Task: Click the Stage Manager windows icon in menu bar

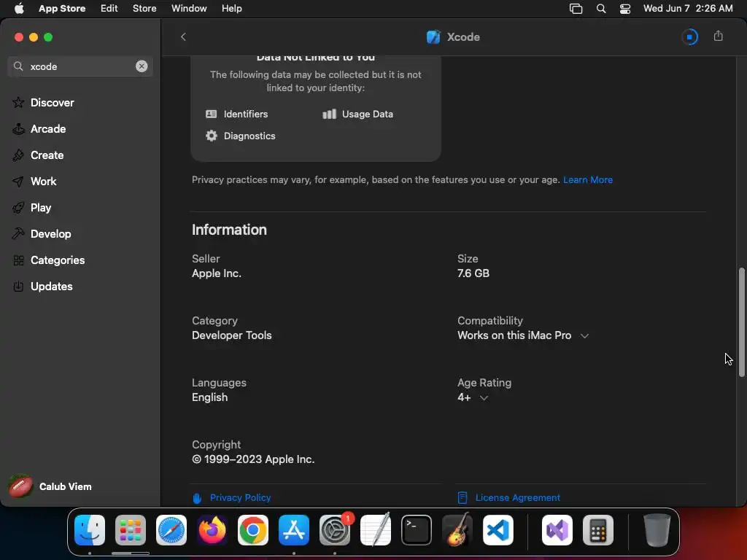Action: click(576, 9)
